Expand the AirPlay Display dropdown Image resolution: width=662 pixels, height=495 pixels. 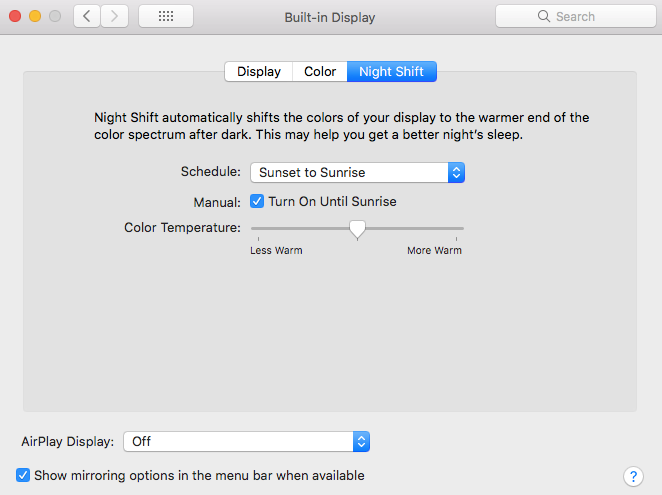(246, 441)
